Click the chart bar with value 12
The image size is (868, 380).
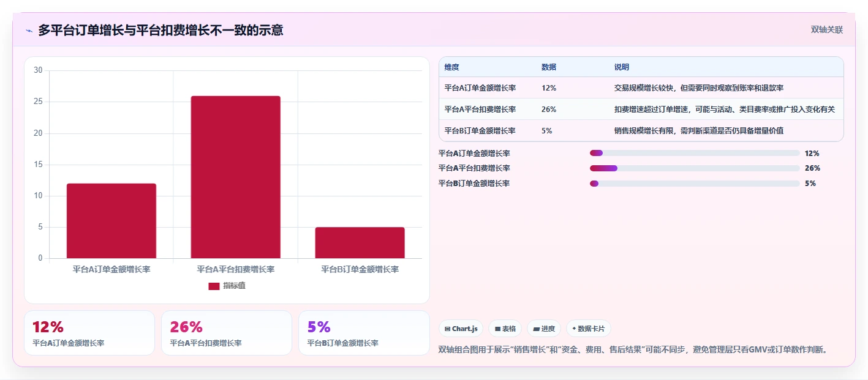pyautogui.click(x=111, y=221)
